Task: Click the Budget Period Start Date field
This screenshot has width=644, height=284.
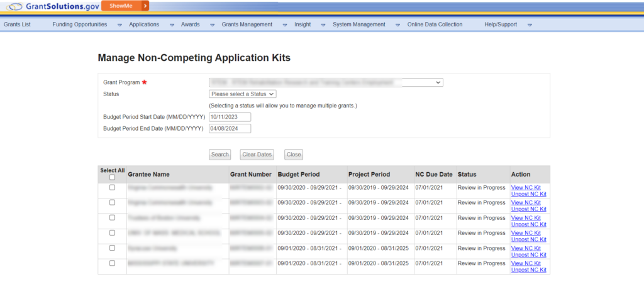Action: pos(230,117)
